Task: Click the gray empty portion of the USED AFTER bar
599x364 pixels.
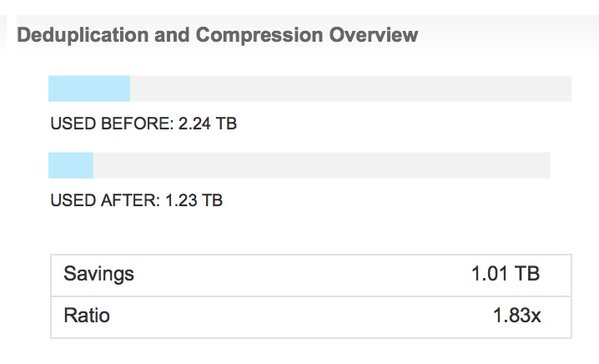Action: point(322,165)
